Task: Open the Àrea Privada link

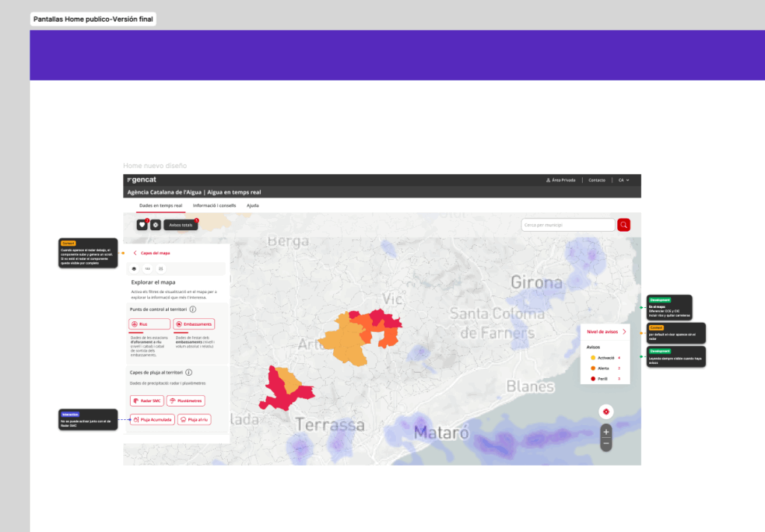Action: [560, 180]
